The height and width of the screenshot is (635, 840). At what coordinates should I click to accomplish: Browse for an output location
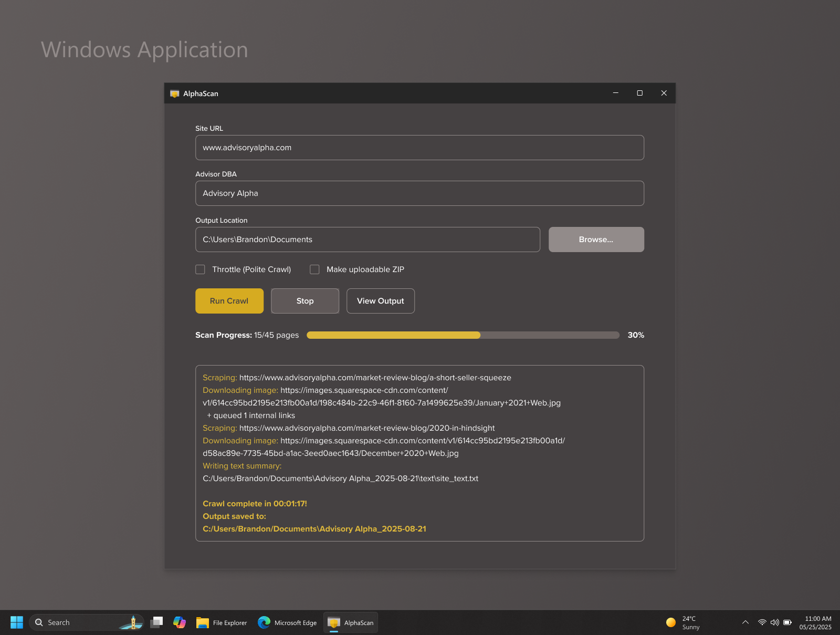point(596,240)
